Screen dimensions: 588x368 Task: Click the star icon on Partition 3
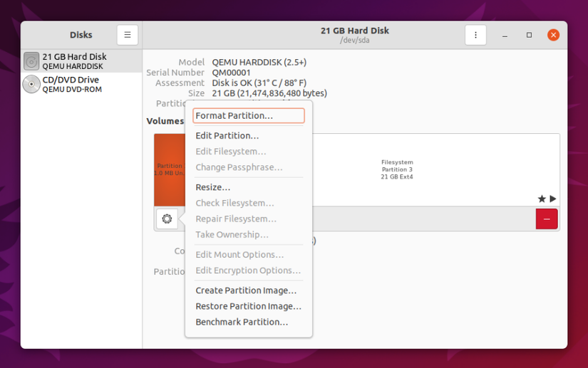pos(542,199)
